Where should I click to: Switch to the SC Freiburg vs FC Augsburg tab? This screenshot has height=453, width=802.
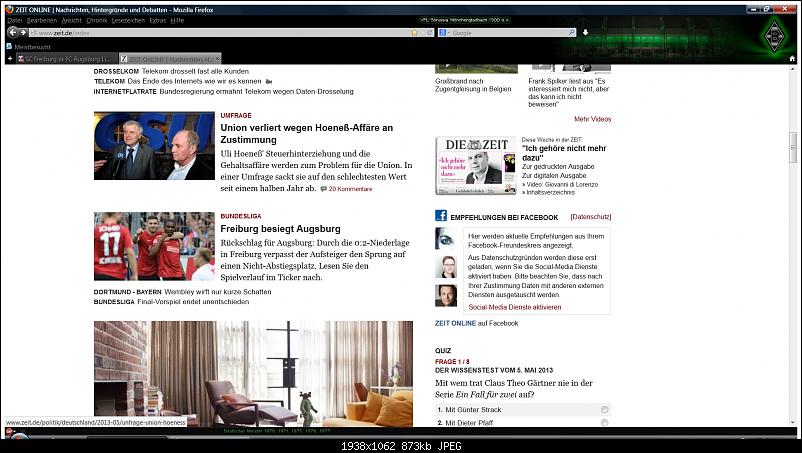[67, 59]
